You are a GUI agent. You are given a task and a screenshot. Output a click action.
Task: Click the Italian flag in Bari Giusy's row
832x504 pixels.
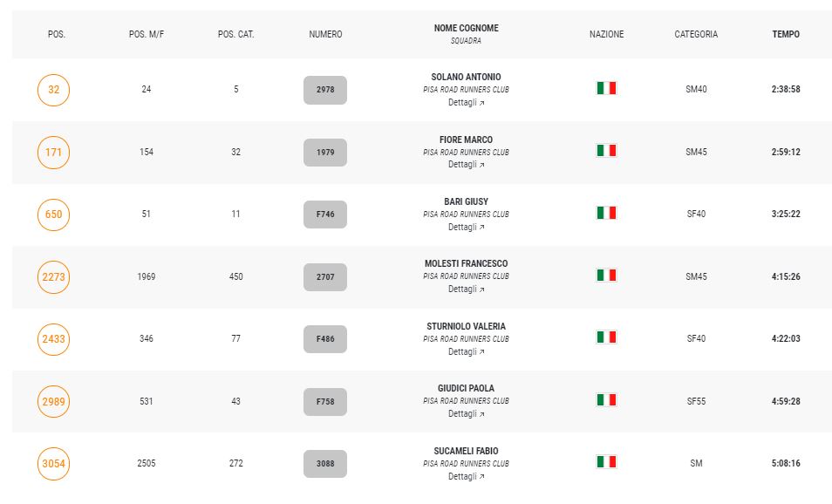(x=606, y=213)
